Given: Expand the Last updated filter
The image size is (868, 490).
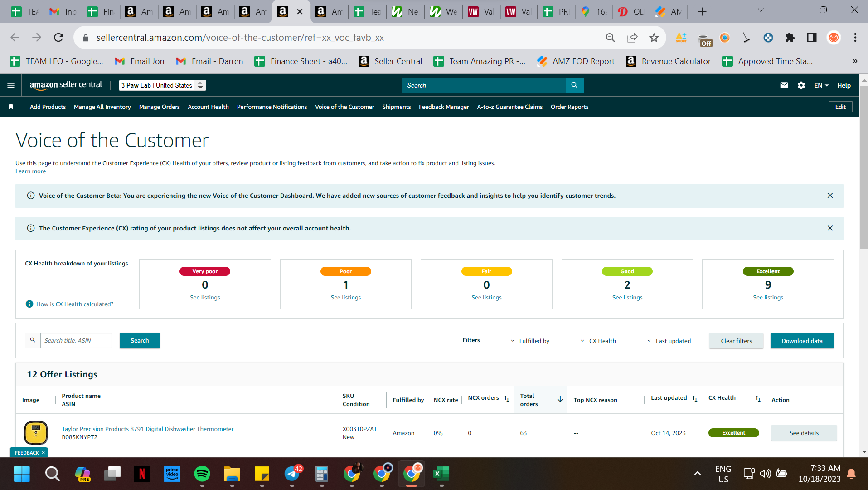Looking at the screenshot, I should tap(669, 341).
